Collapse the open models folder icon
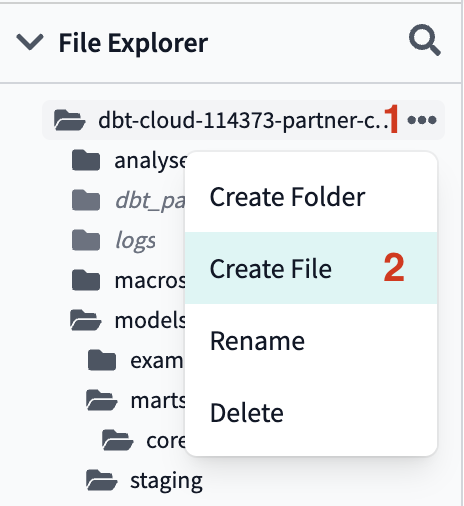Image resolution: width=464 pixels, height=506 pixels. click(x=86, y=320)
